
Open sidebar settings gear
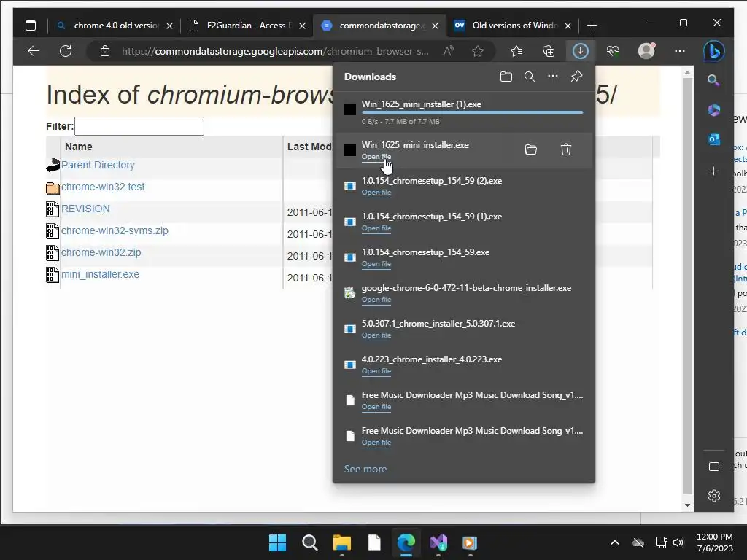click(713, 496)
